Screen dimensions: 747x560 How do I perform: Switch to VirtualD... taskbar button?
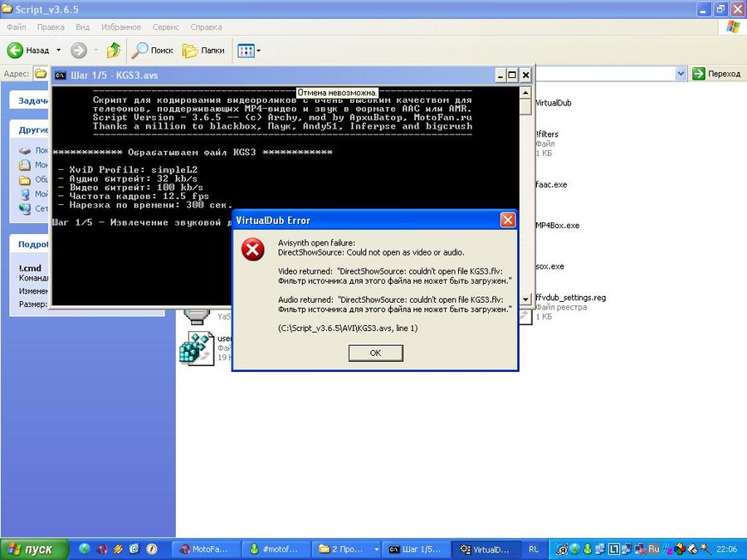pos(485,549)
